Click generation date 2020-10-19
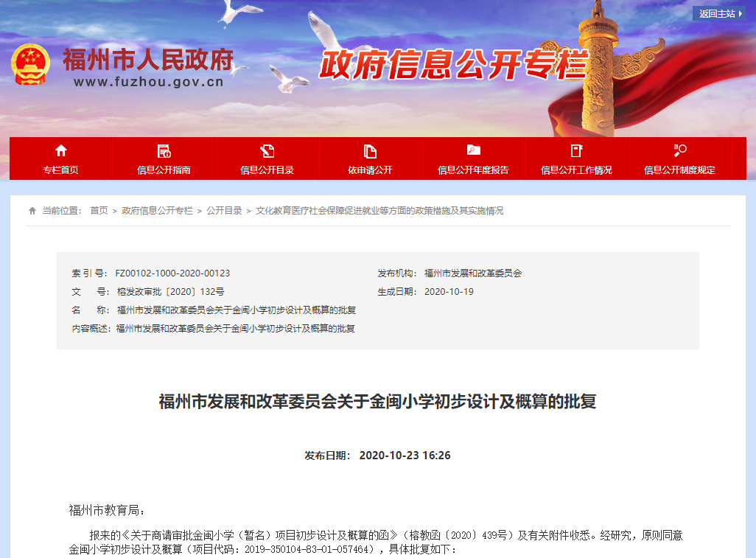The height and width of the screenshot is (558, 756). (449, 292)
